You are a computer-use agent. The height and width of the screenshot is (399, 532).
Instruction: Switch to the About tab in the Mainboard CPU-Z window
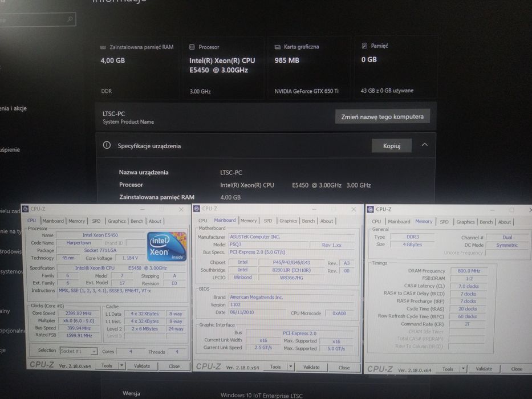coord(327,221)
